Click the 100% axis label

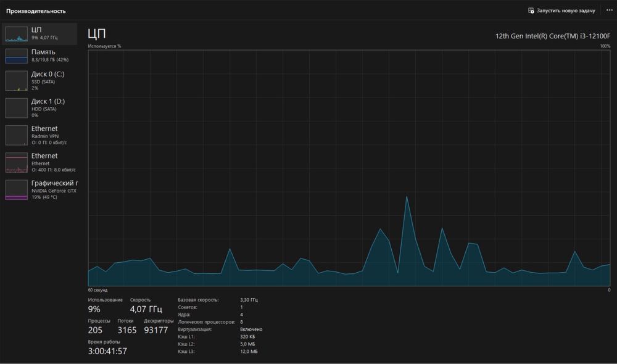(605, 46)
